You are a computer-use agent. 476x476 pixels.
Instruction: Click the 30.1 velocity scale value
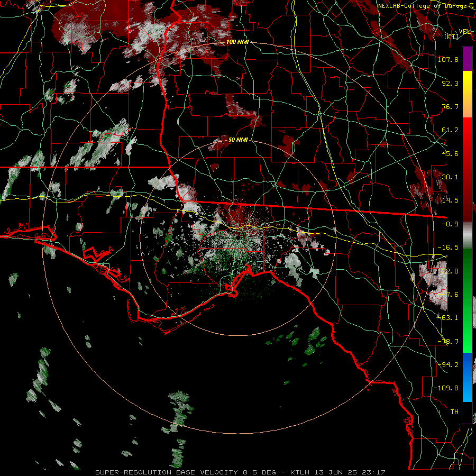click(450, 177)
